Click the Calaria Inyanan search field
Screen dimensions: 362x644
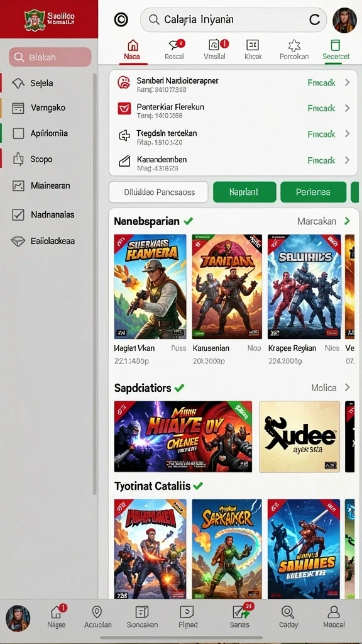coord(233,19)
